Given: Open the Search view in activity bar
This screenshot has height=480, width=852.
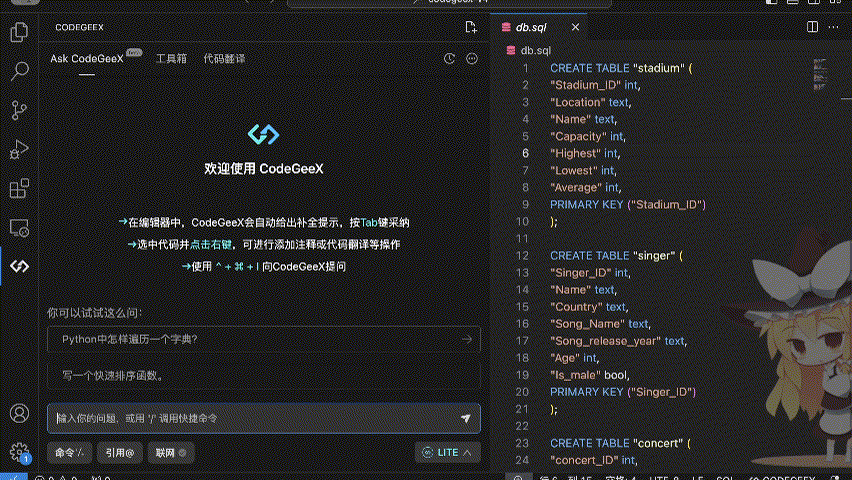Looking at the screenshot, I should point(19,71).
